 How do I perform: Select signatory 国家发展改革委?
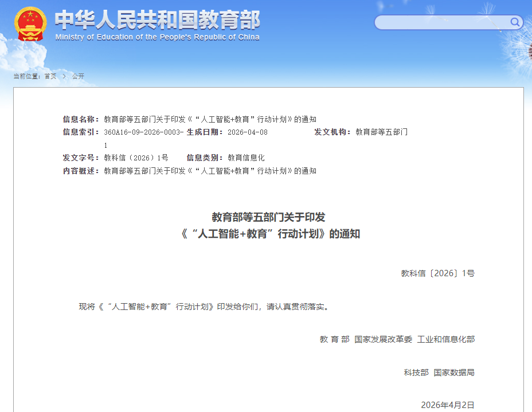[x=383, y=339]
